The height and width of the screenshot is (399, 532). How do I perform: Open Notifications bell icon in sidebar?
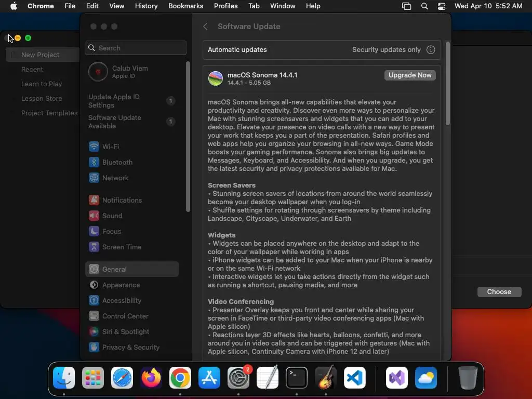(94, 200)
